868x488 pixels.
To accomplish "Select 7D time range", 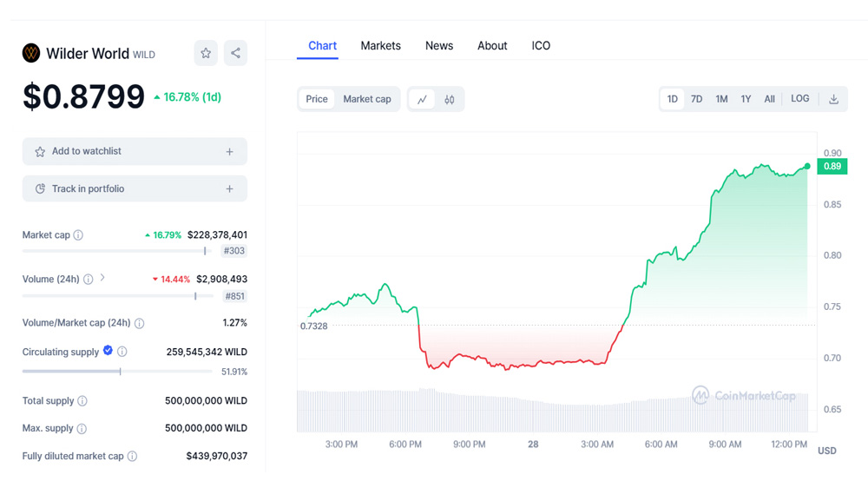I will (x=696, y=99).
